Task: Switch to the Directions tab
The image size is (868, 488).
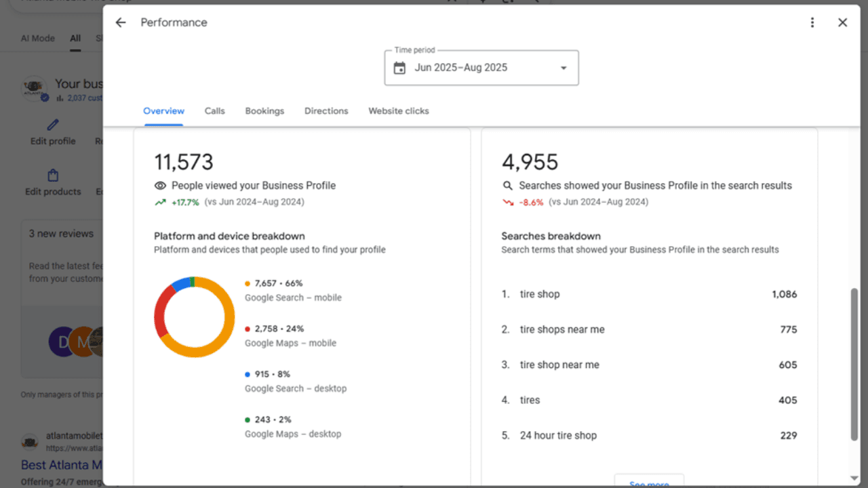Action: [326, 110]
